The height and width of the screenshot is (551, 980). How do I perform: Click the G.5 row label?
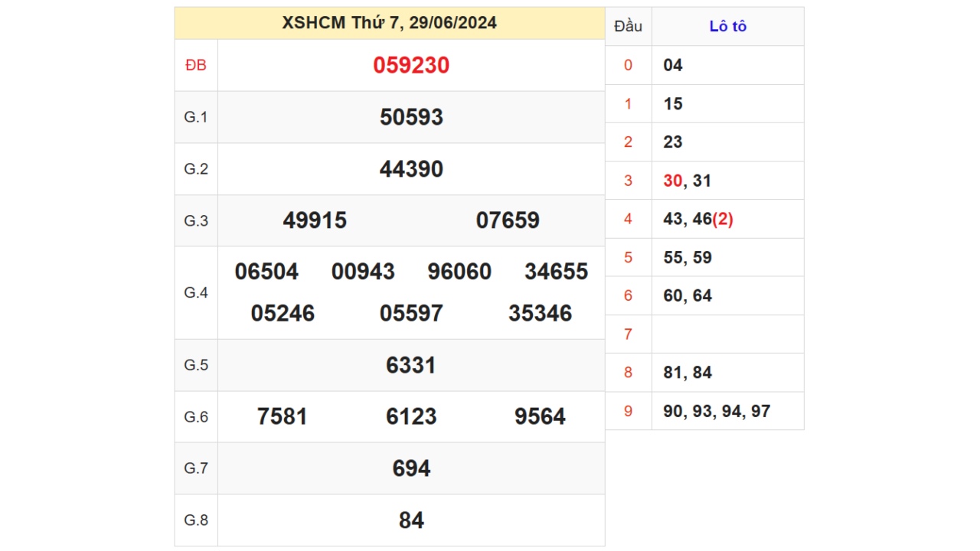point(196,365)
